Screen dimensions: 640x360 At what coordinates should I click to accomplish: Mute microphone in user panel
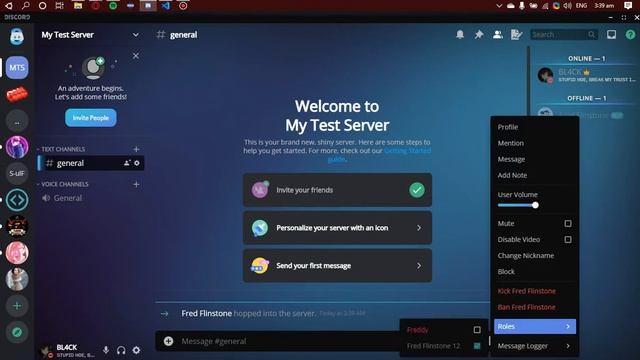tap(106, 350)
